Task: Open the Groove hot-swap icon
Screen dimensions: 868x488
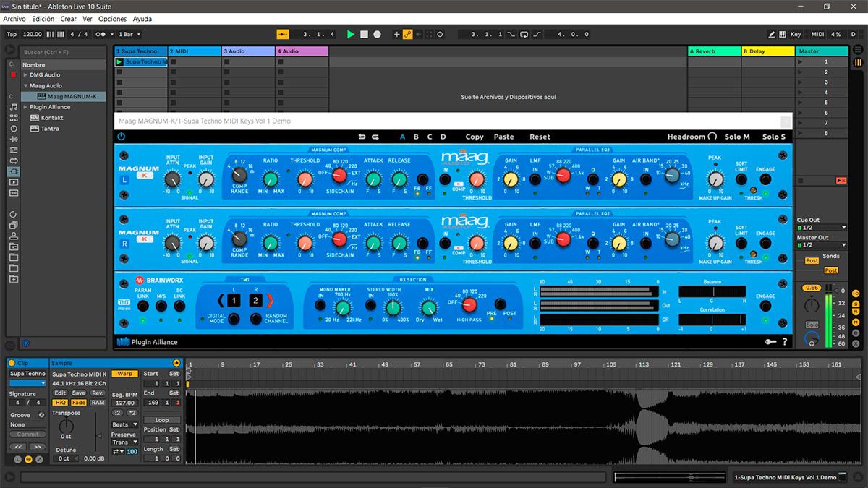Action: [41, 415]
